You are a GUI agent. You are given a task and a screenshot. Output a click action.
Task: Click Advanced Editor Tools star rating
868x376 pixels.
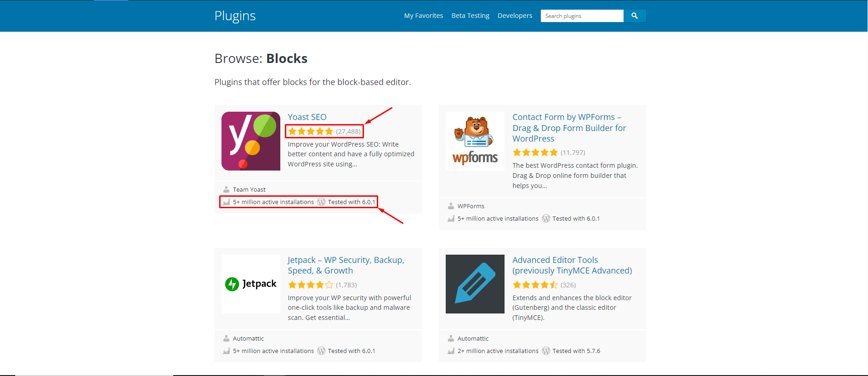tap(535, 285)
